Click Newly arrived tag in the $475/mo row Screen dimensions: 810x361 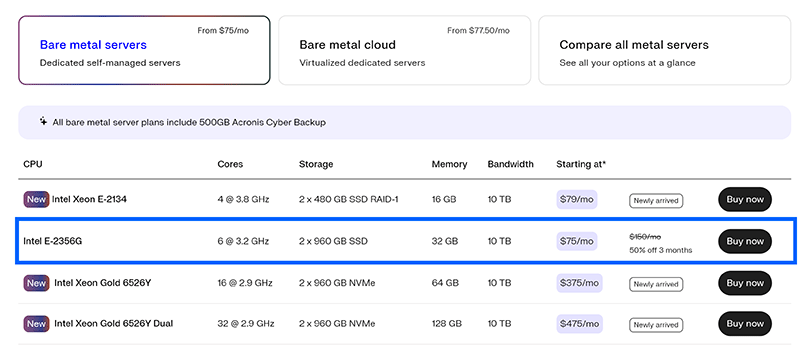[x=656, y=325]
